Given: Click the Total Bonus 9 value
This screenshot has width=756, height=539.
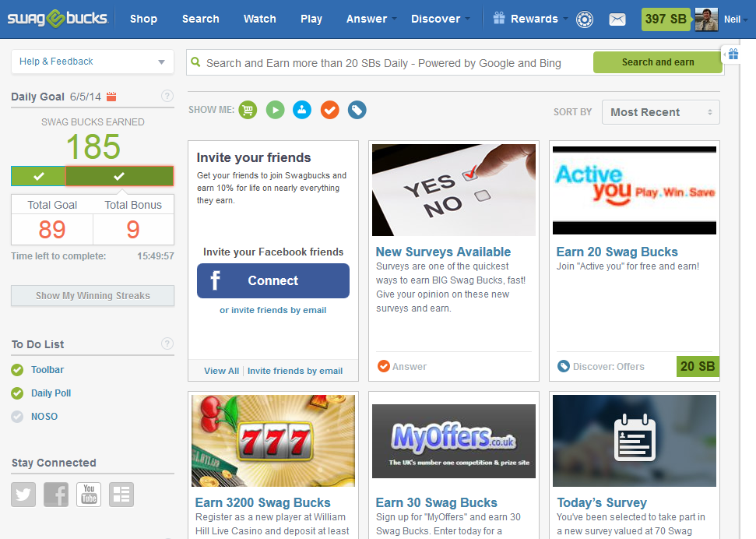Looking at the screenshot, I should click(133, 229).
